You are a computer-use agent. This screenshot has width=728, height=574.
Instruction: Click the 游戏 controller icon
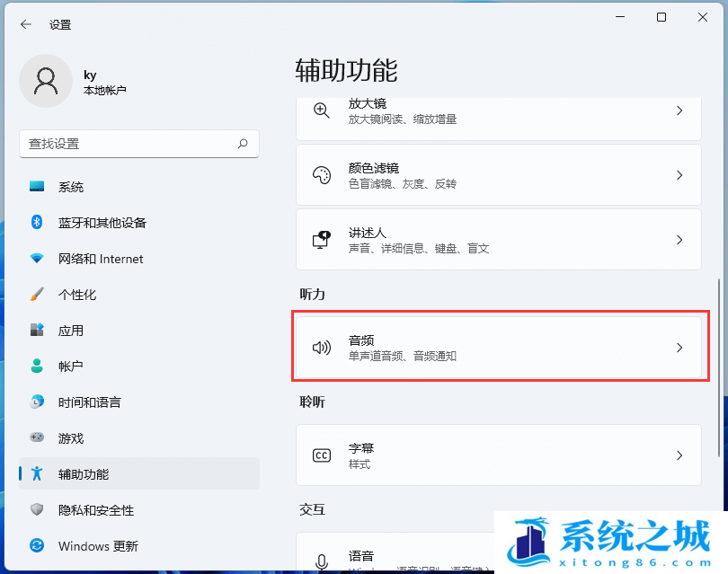(37, 438)
